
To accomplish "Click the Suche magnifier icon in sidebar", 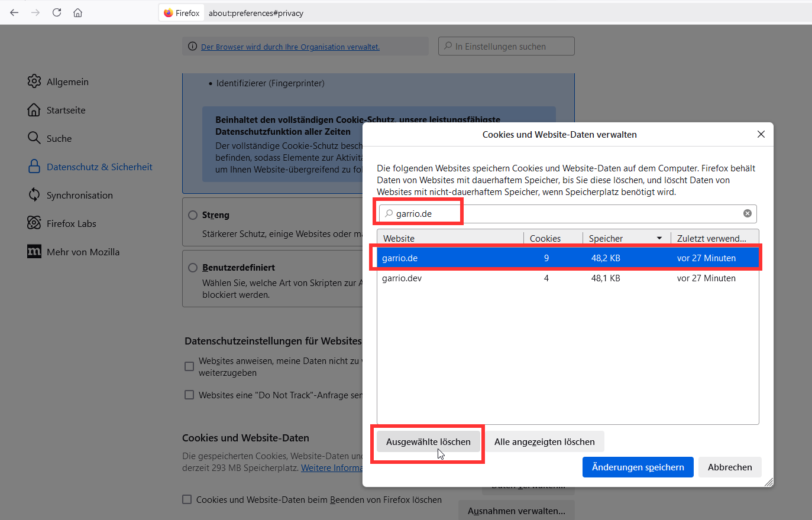I will [x=34, y=138].
